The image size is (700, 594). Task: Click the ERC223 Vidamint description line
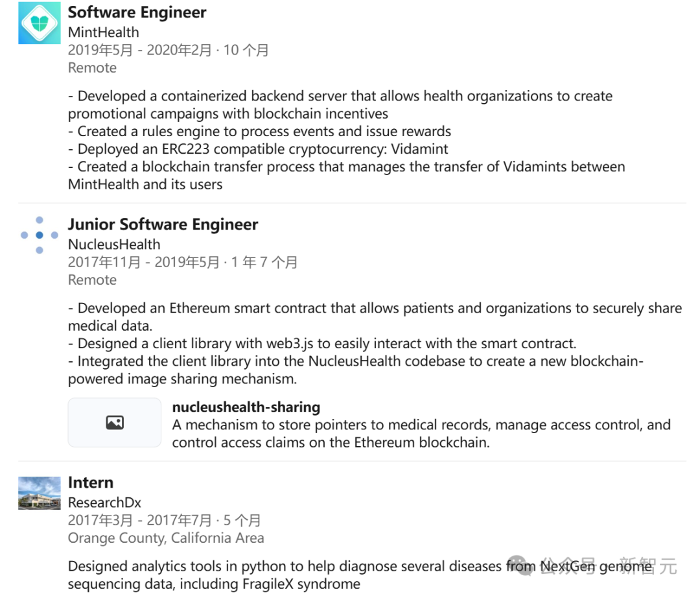258,148
